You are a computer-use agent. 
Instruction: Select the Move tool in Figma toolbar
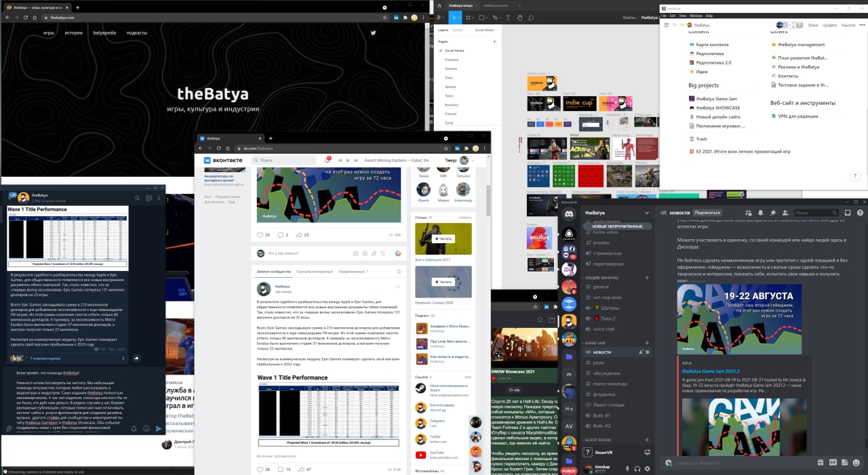coord(453,18)
